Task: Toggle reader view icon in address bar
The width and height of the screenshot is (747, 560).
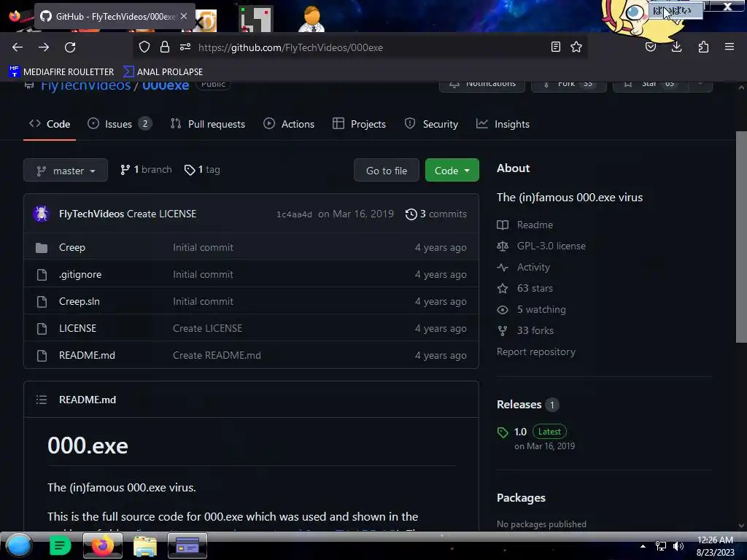Action: pos(555,47)
